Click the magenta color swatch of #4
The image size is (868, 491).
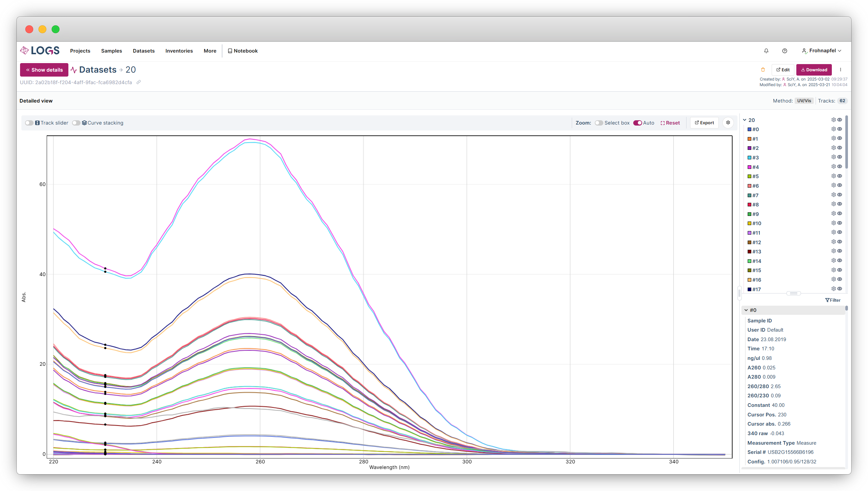pyautogui.click(x=749, y=167)
